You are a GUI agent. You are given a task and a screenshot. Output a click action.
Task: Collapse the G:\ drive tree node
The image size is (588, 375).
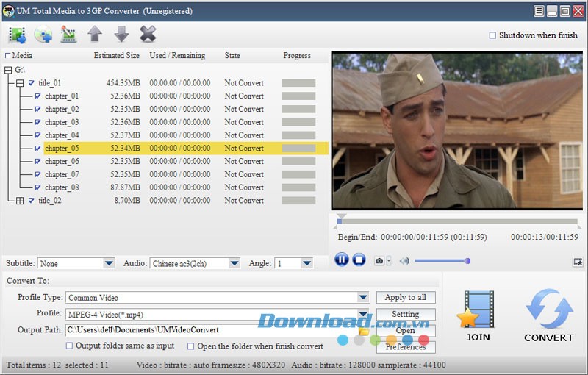[8, 70]
